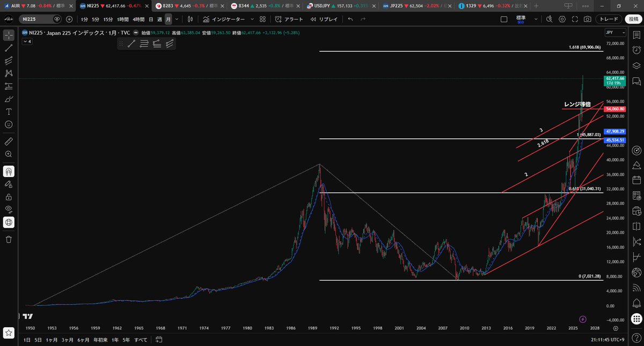Open the favorites star toolbar button
Screen dimensions: 644x346
point(9,333)
